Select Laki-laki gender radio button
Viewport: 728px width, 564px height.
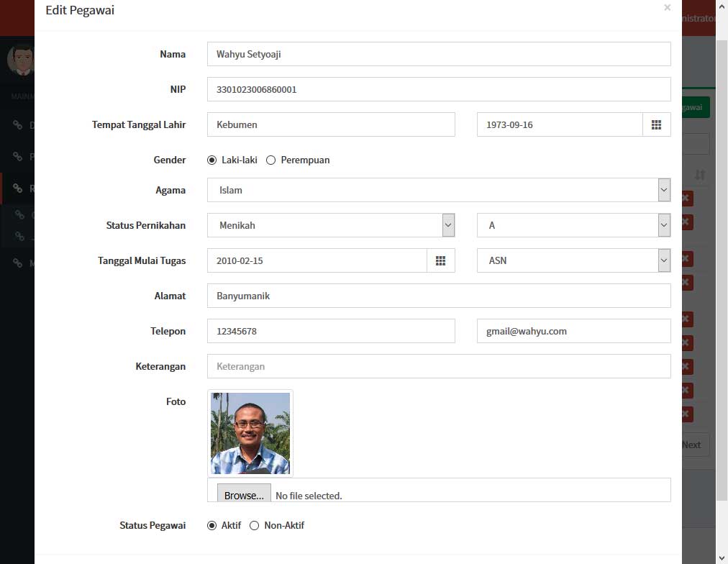tap(211, 160)
